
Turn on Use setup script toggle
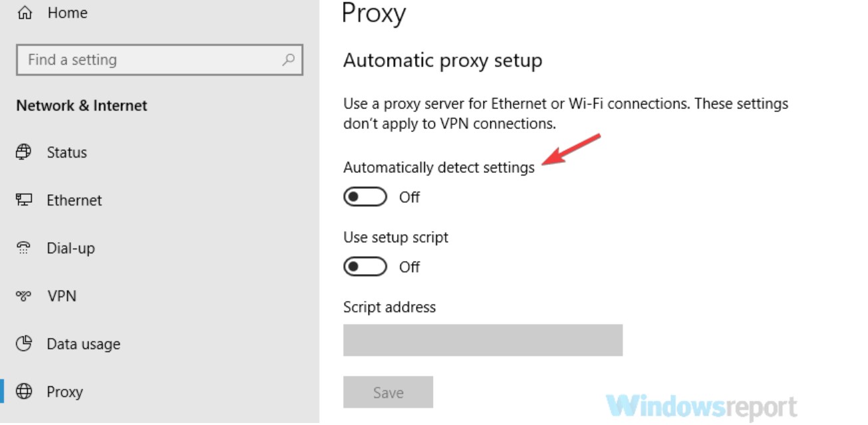(x=365, y=267)
